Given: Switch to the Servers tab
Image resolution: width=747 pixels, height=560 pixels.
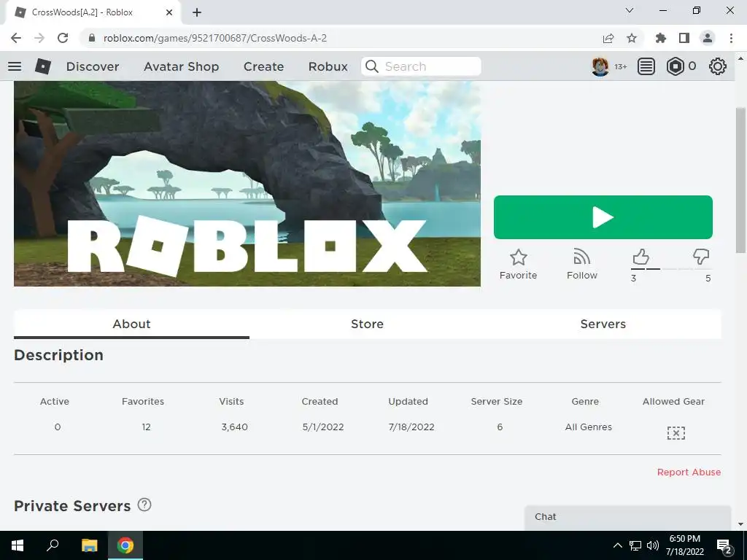Looking at the screenshot, I should pos(603,324).
